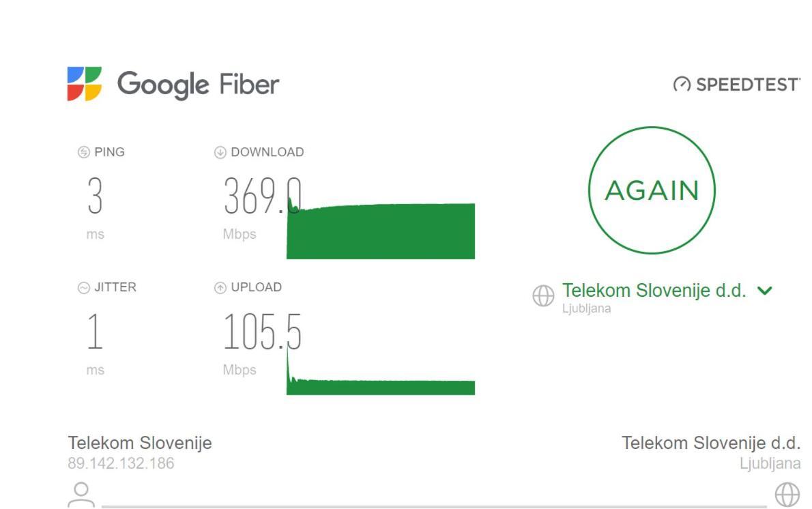This screenshot has width=812, height=509.
Task: Open the Telekom Slovenije d.d. server dropdown
Action: (x=654, y=291)
